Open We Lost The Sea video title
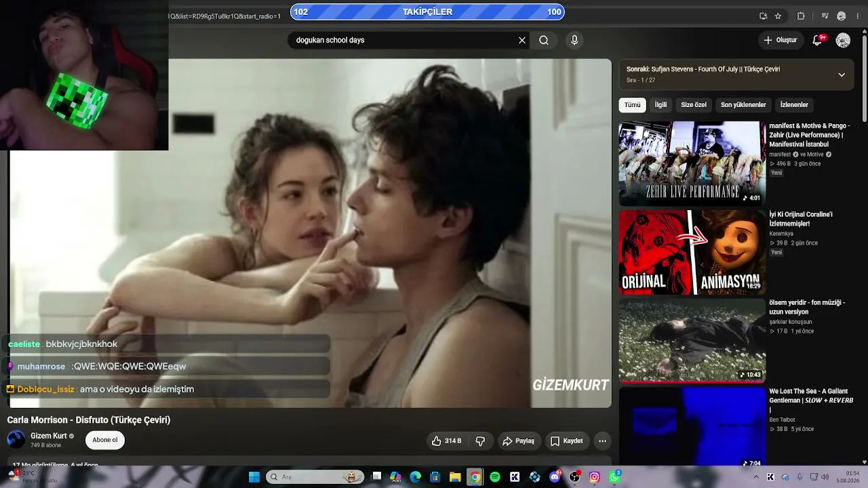This screenshot has width=868, height=488. coord(811,400)
